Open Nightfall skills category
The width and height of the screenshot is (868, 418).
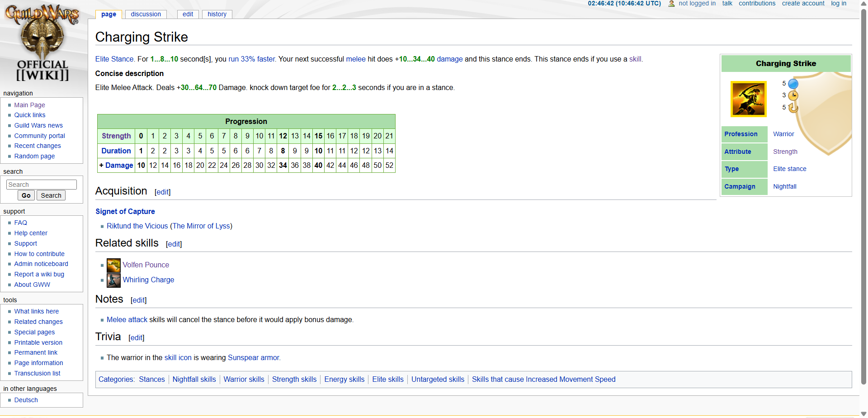coord(194,379)
